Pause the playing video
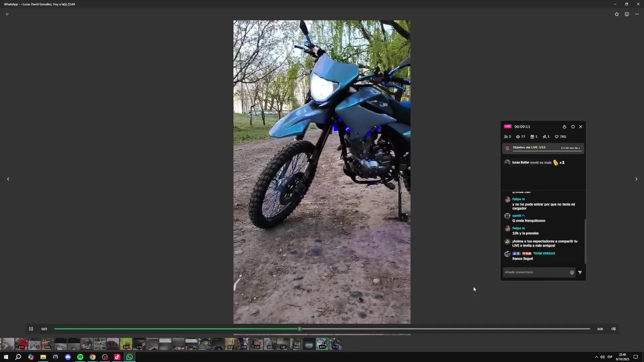The height and width of the screenshot is (362, 644). coord(31,329)
